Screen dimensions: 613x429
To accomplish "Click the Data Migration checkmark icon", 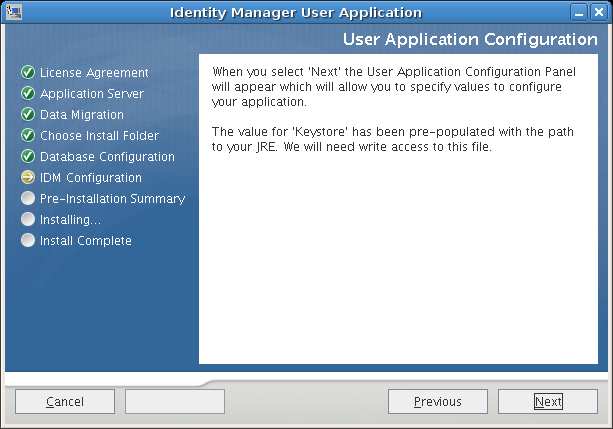I will click(x=28, y=115).
